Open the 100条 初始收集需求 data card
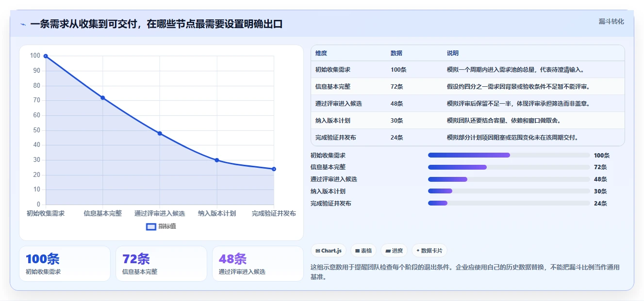The height and width of the screenshot is (301, 644). pos(65,264)
